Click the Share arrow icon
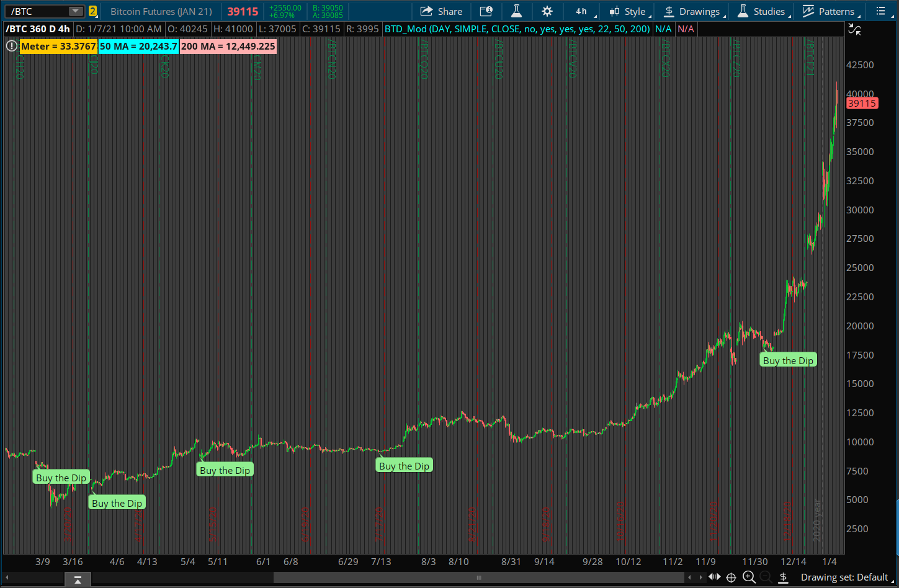899x588 pixels. [x=426, y=11]
